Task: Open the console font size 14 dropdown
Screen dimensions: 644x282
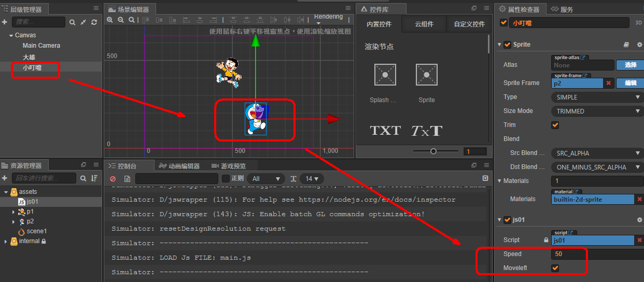Action: (313, 178)
